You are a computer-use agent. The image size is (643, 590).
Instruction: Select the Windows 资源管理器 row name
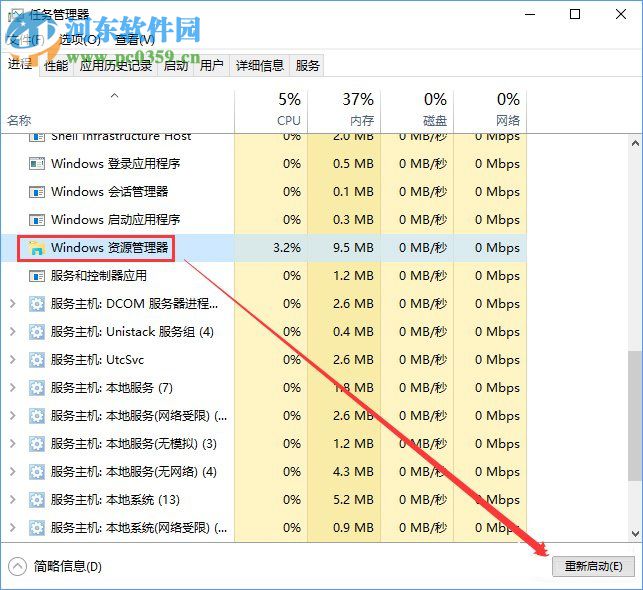[109, 248]
